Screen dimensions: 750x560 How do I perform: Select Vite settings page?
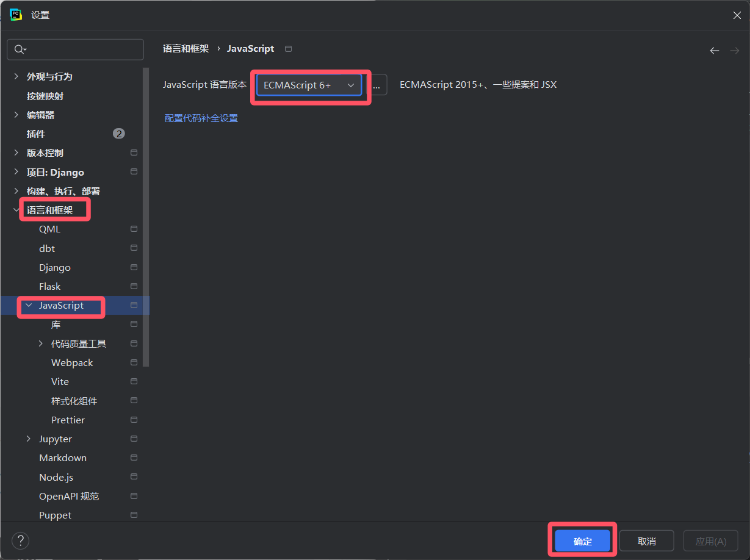60,381
